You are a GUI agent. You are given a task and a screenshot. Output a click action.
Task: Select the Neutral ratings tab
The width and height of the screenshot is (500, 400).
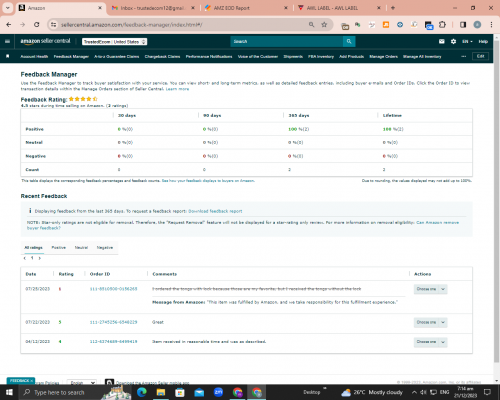pos(81,248)
